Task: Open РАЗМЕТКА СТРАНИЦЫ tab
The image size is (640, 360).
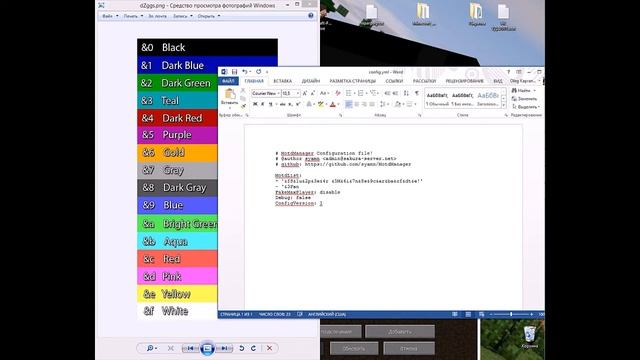Action: pos(353,81)
